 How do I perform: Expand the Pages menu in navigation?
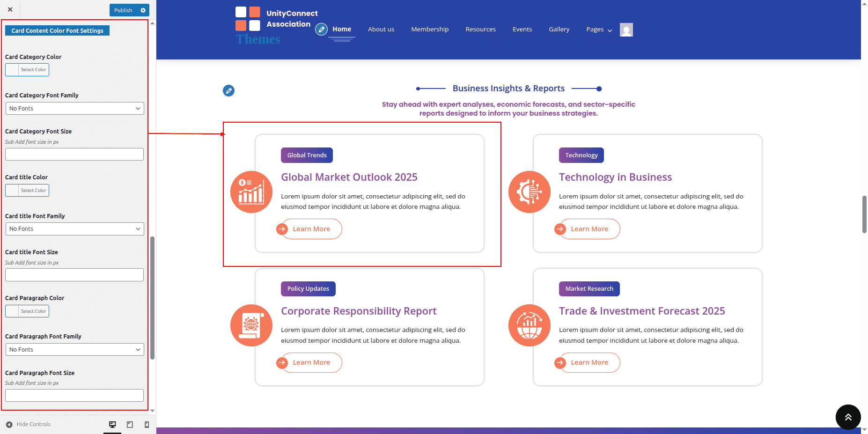tap(599, 29)
